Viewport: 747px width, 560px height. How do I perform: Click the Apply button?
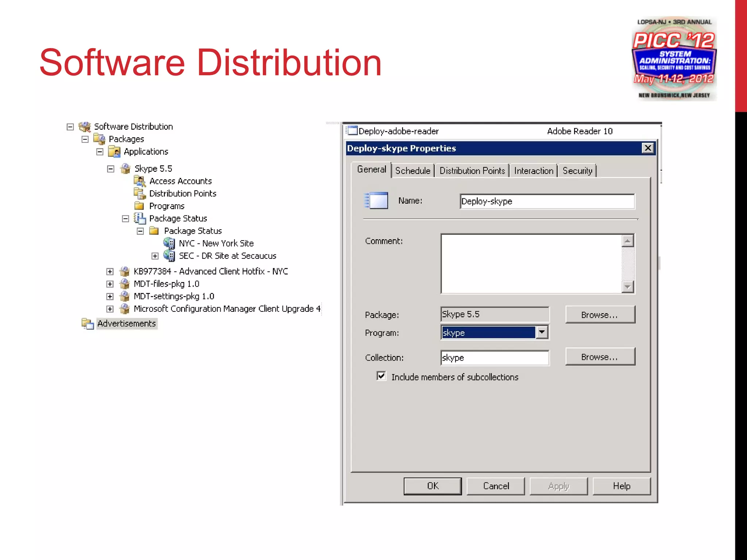click(558, 486)
